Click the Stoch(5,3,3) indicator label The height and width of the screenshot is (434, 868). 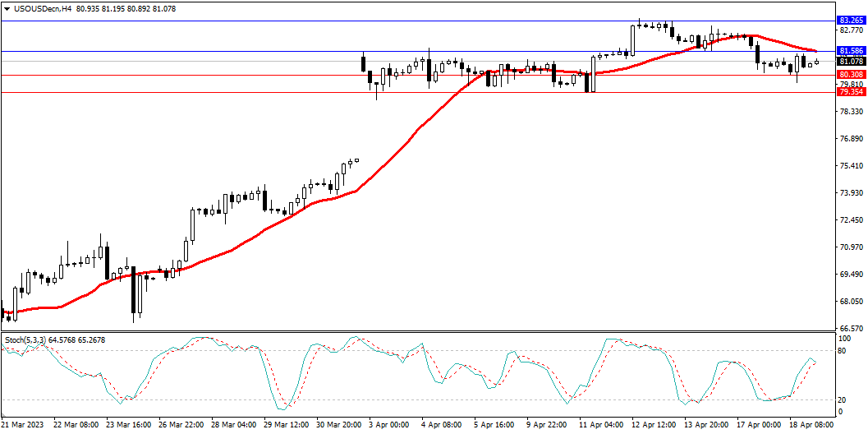[x=24, y=339]
